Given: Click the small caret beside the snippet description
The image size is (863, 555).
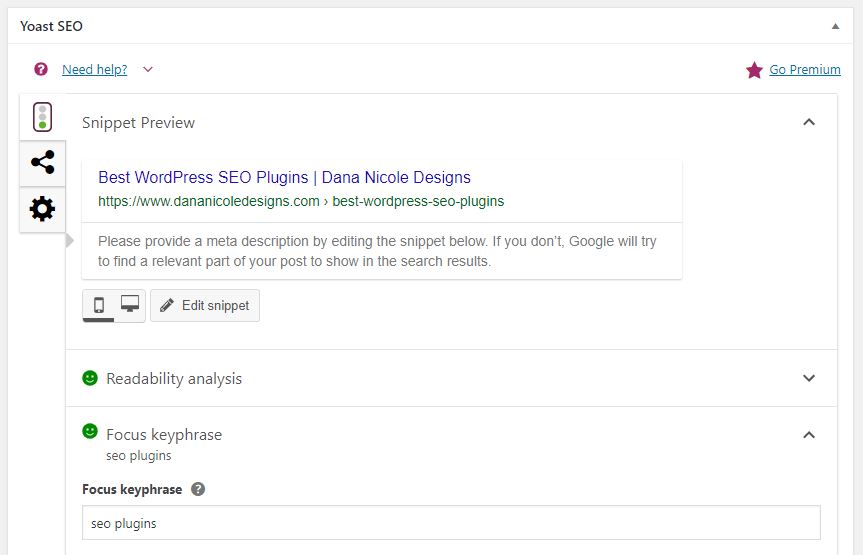Looking at the screenshot, I should (69, 241).
